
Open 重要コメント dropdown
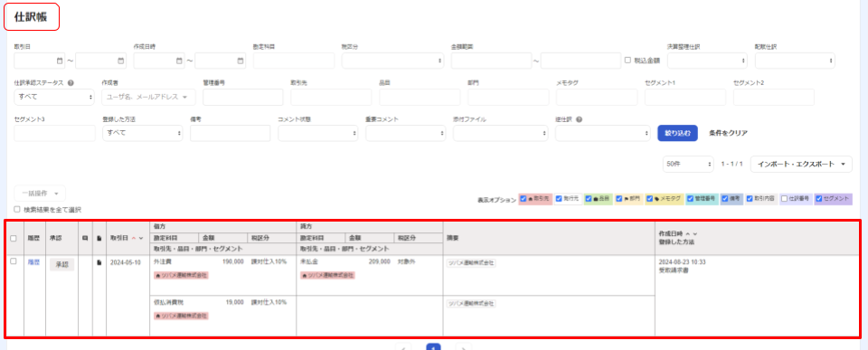coord(405,133)
